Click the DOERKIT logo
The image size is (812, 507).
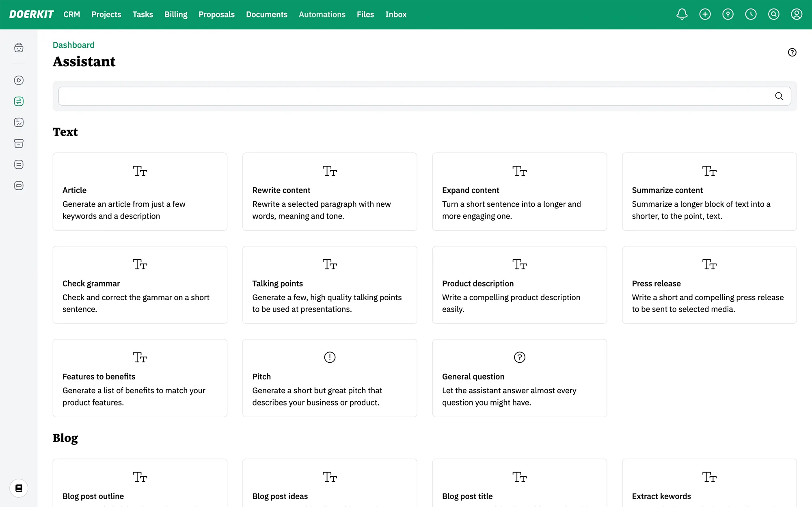click(31, 15)
